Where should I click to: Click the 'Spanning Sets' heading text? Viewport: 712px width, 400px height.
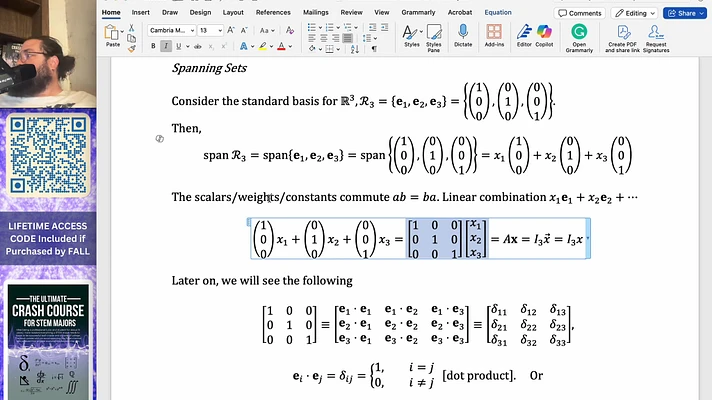click(209, 68)
